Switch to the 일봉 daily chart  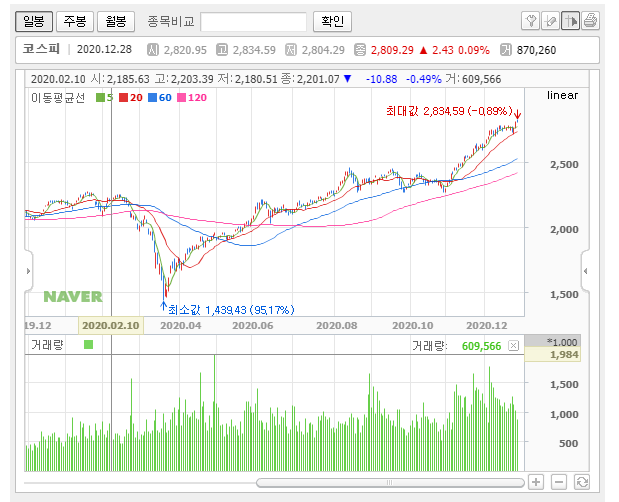click(x=34, y=21)
